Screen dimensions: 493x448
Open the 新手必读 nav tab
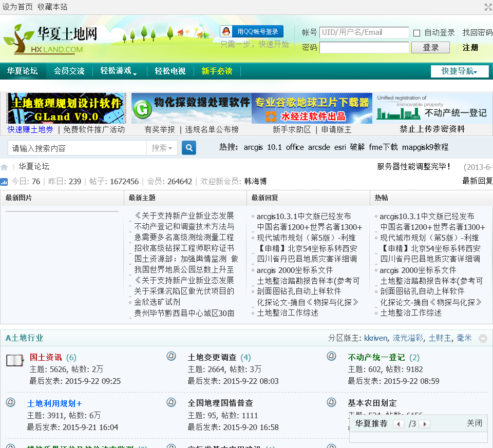coord(217,71)
